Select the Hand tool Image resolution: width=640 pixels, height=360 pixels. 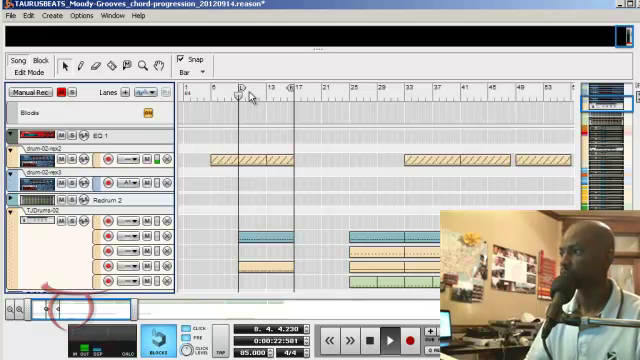(x=159, y=65)
